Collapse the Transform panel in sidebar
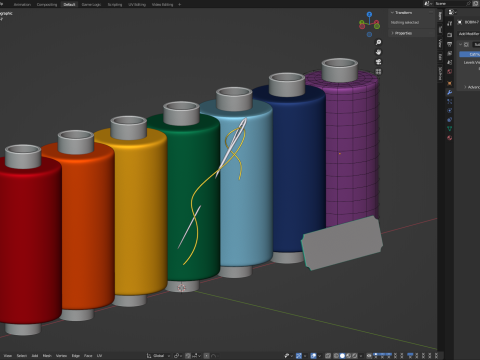The image size is (480, 360). (392, 12)
